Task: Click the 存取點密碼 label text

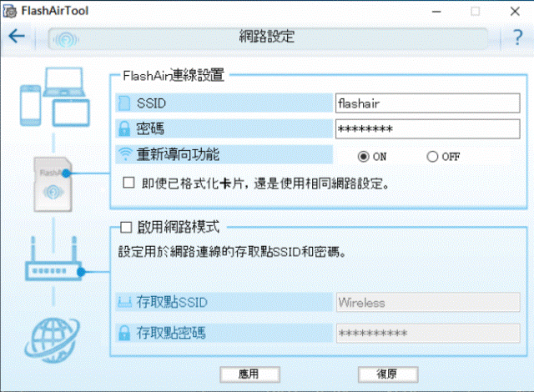Action: point(171,333)
